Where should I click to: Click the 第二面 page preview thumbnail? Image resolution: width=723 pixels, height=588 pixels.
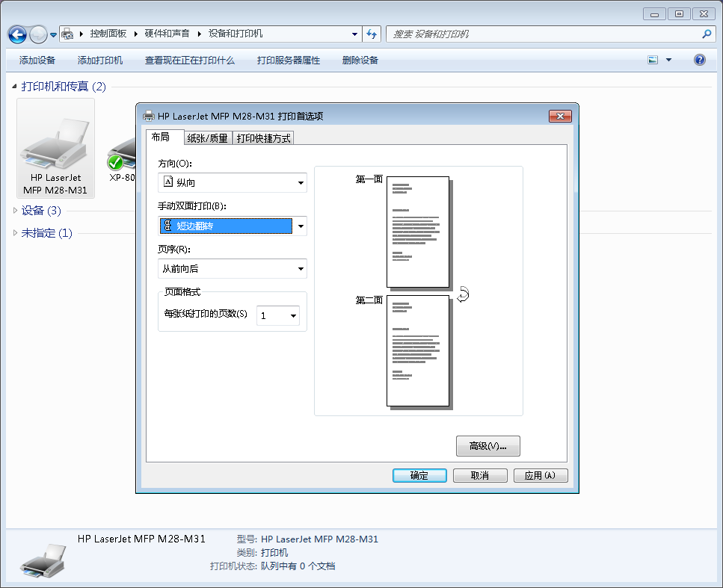point(418,350)
